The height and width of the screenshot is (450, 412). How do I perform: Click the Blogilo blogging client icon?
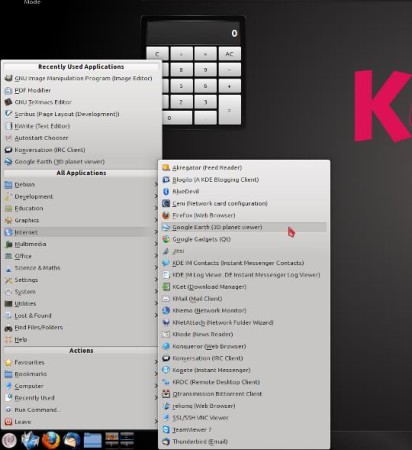point(166,179)
